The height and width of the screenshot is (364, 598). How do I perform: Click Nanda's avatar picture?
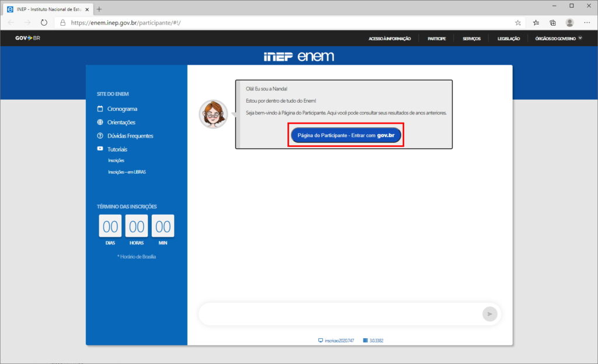pyautogui.click(x=213, y=114)
